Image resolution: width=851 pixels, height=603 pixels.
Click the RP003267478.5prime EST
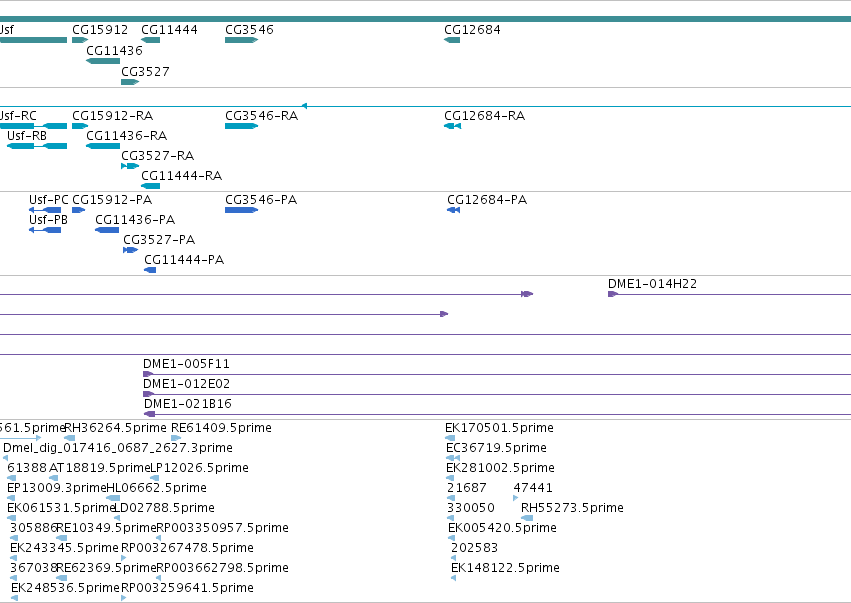tap(124, 558)
